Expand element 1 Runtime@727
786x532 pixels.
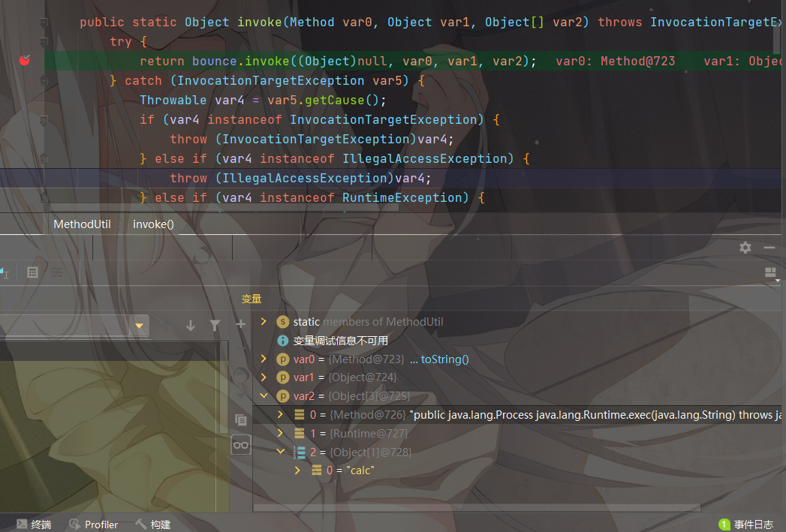point(280,433)
